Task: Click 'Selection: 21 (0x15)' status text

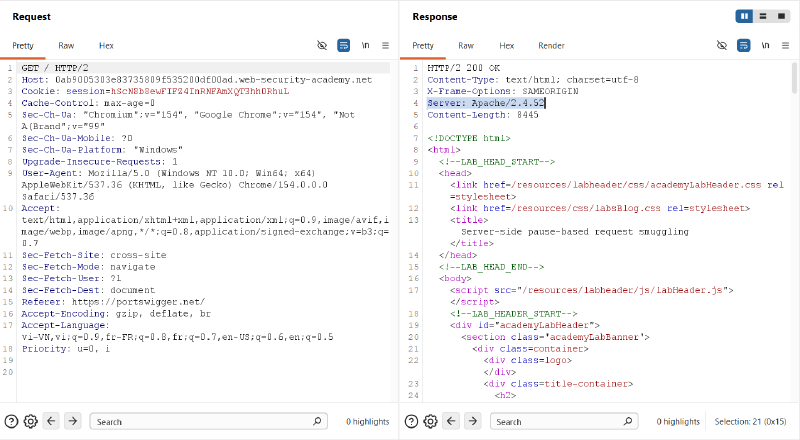Action: point(750,422)
